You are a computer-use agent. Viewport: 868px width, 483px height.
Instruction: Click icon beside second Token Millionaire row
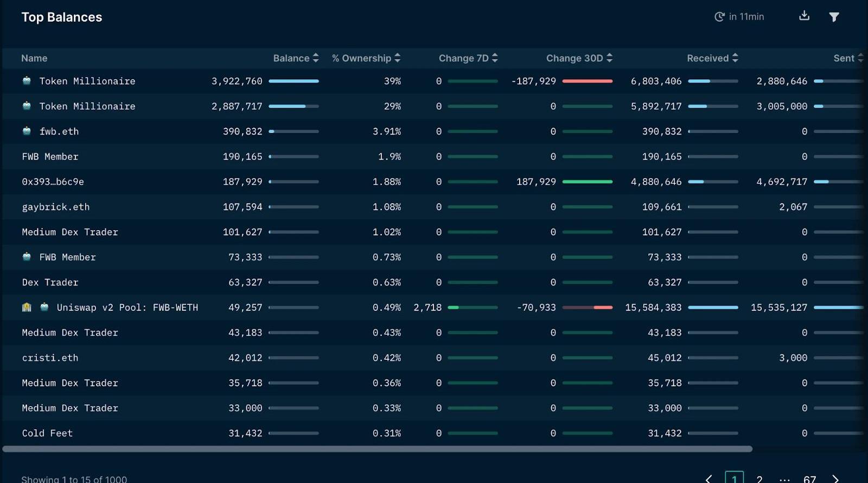click(27, 106)
